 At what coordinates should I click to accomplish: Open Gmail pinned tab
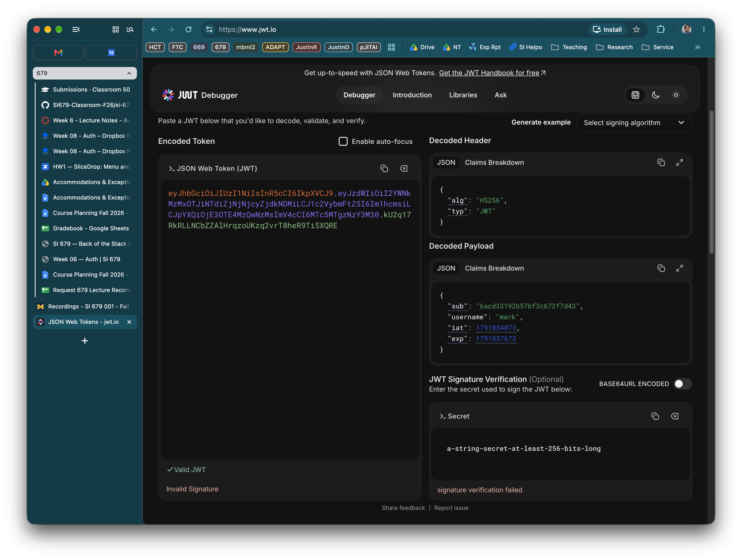(x=58, y=53)
